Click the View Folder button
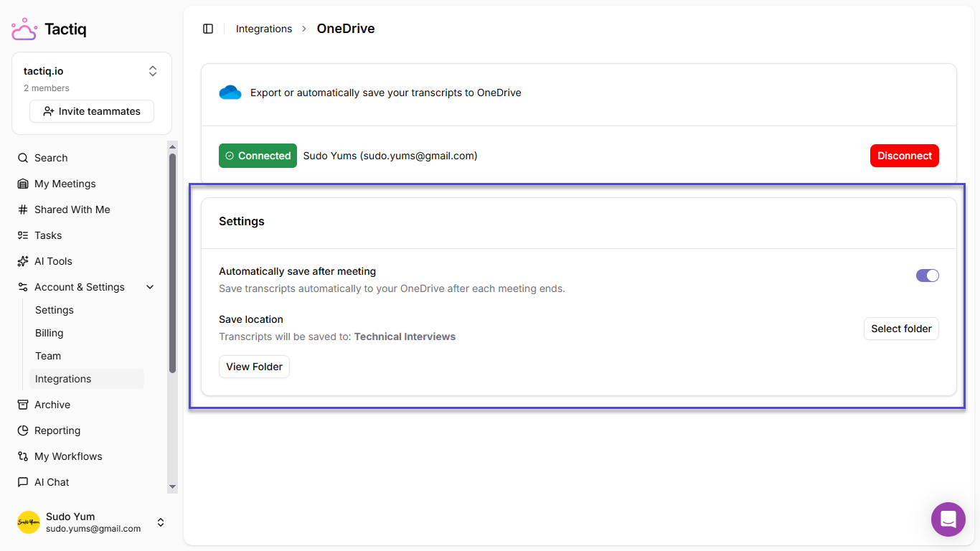The image size is (980, 551). [254, 366]
